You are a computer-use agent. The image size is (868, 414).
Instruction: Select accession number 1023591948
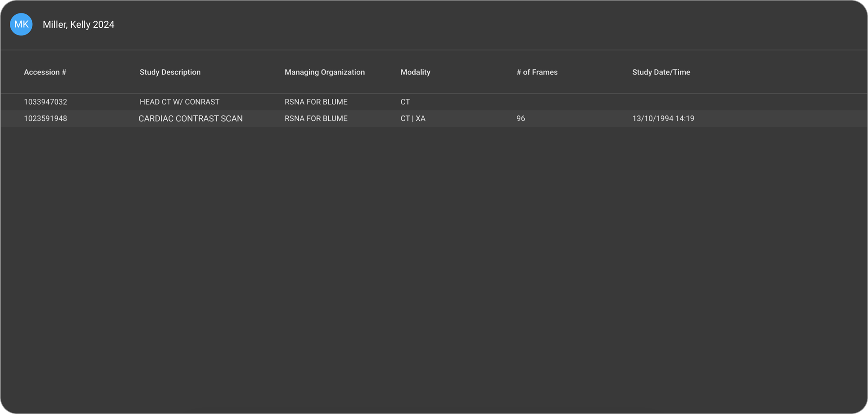[x=45, y=119]
